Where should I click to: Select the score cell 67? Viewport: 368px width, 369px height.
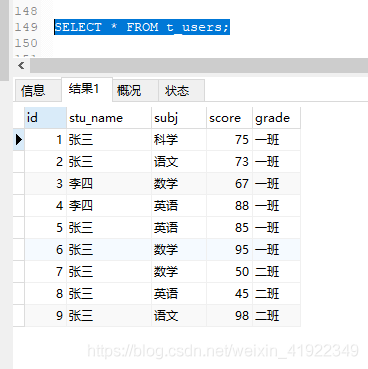[229, 184]
